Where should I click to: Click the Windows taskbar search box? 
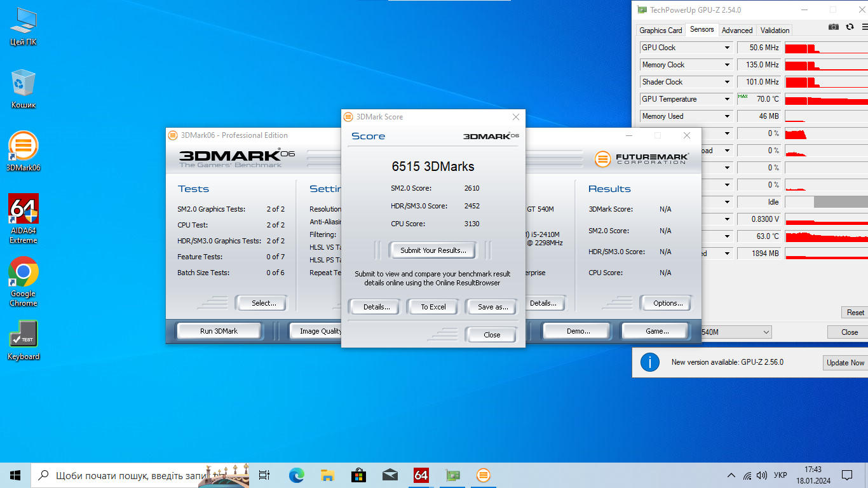[x=127, y=475]
